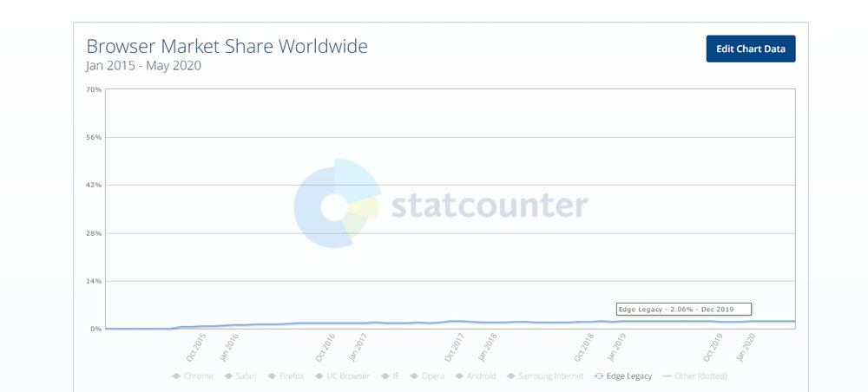Show the IE series line

[391, 376]
